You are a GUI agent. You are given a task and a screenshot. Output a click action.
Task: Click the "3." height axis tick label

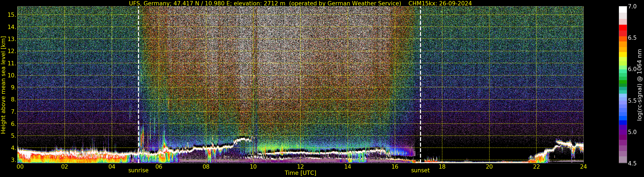(13, 160)
